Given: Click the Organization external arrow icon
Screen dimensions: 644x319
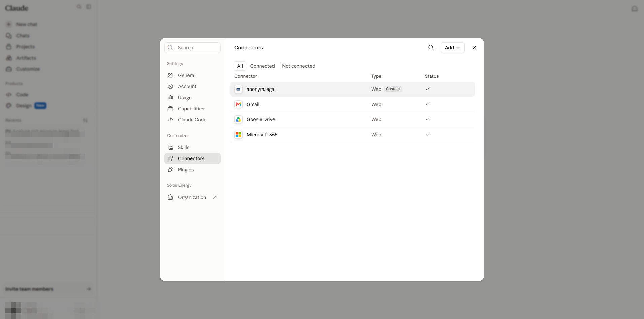Looking at the screenshot, I should (x=215, y=197).
